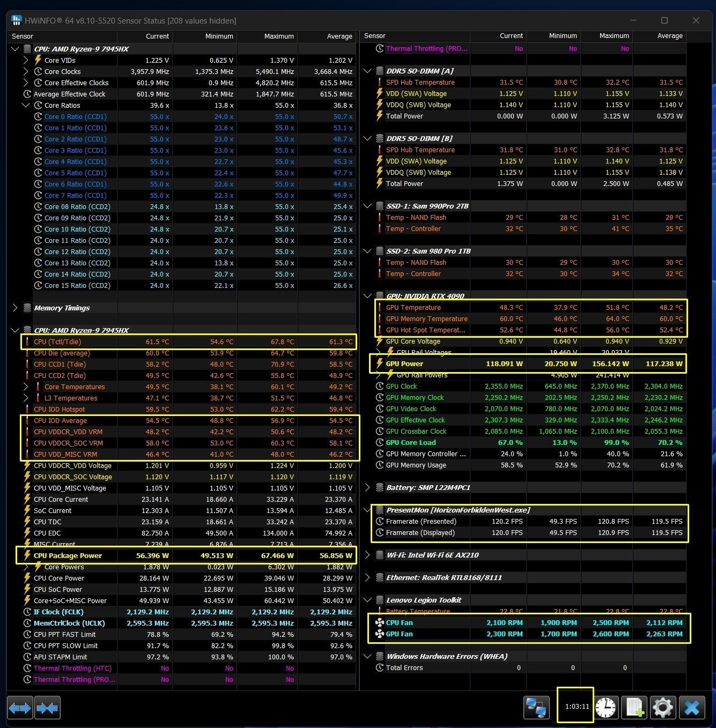Expand the Battery: SMP L22M4PC1 section

coord(367,488)
